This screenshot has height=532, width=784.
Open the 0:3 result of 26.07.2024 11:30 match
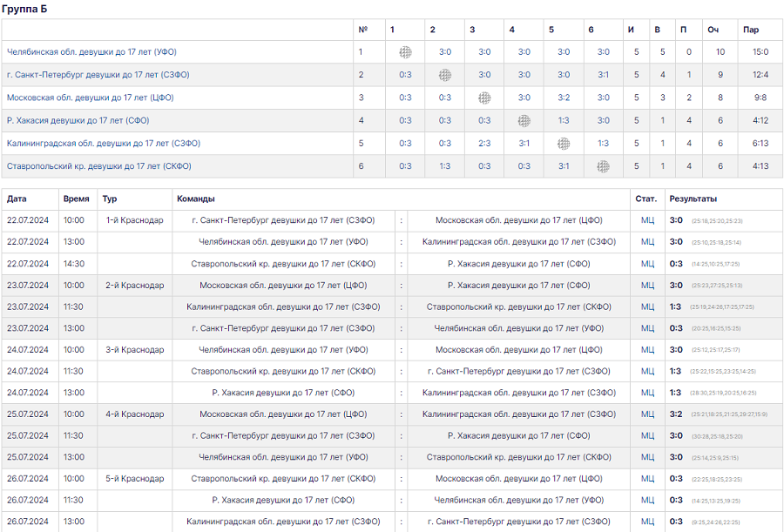click(x=676, y=501)
